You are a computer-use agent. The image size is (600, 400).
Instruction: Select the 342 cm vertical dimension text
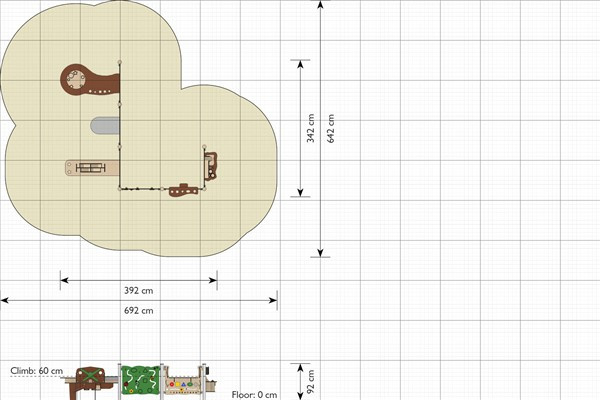point(310,128)
